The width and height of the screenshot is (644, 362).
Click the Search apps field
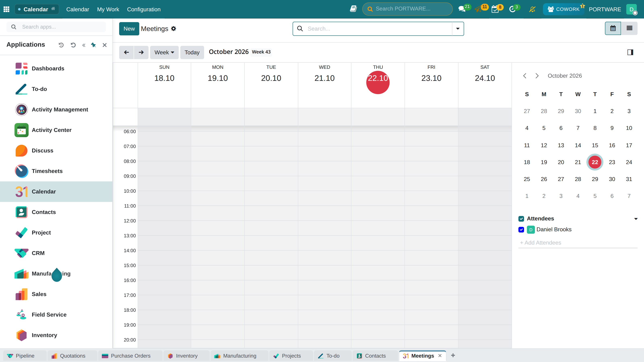pos(56,27)
